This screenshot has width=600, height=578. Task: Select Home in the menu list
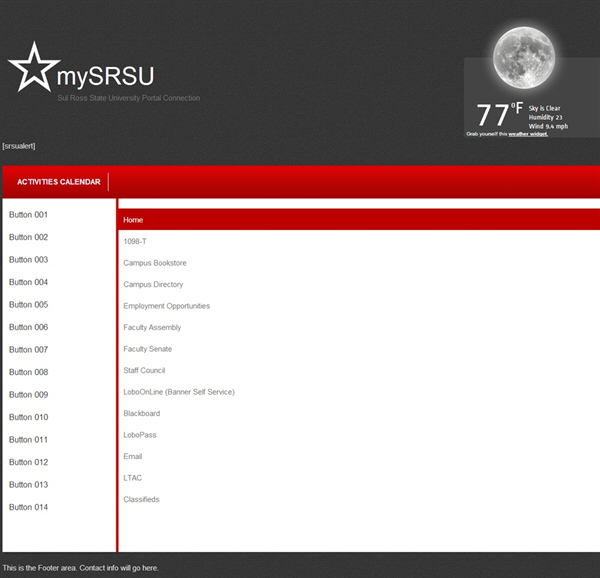click(133, 220)
